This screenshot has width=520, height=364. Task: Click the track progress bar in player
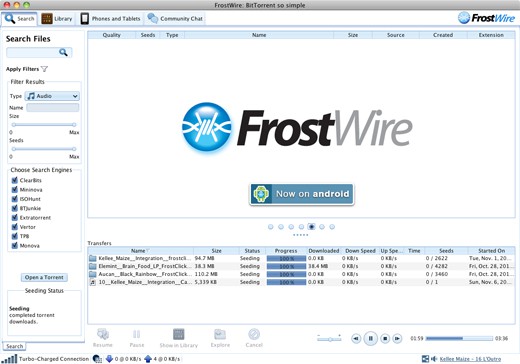[x=459, y=339]
